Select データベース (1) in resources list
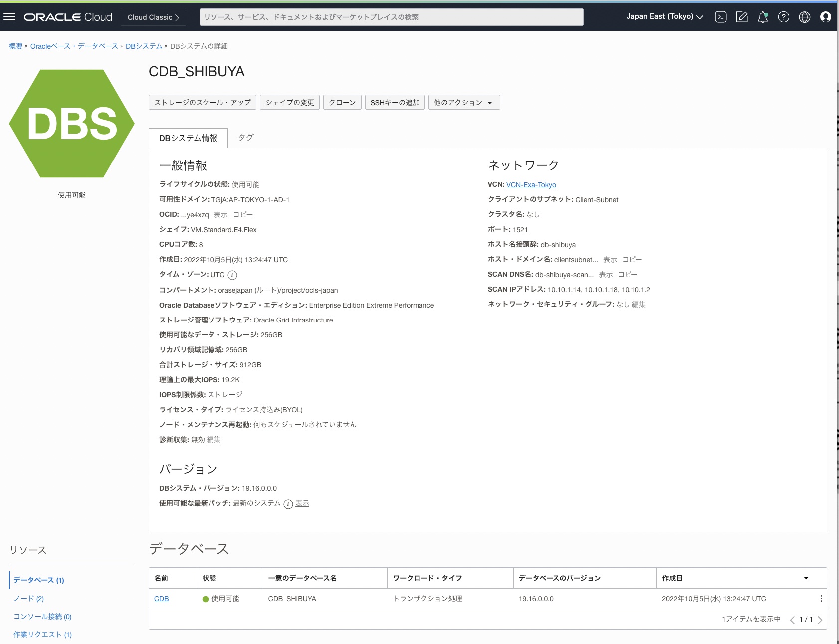Image resolution: width=839 pixels, height=644 pixels. (x=39, y=580)
